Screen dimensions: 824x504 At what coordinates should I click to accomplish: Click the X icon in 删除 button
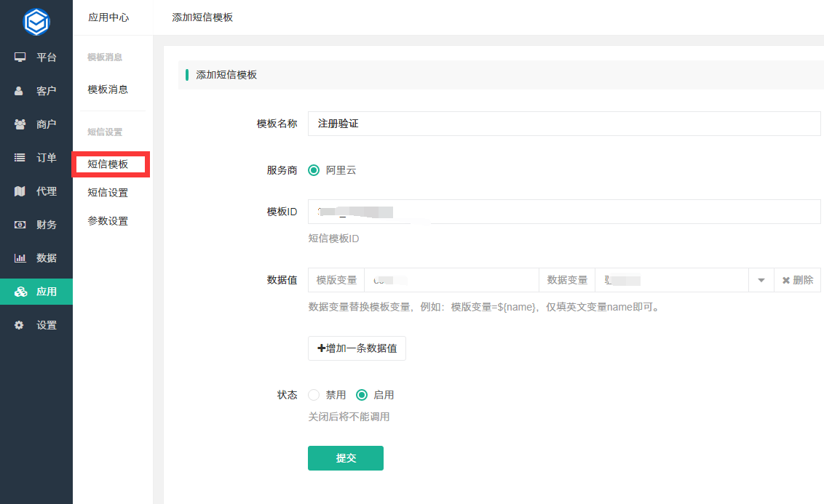pos(786,280)
